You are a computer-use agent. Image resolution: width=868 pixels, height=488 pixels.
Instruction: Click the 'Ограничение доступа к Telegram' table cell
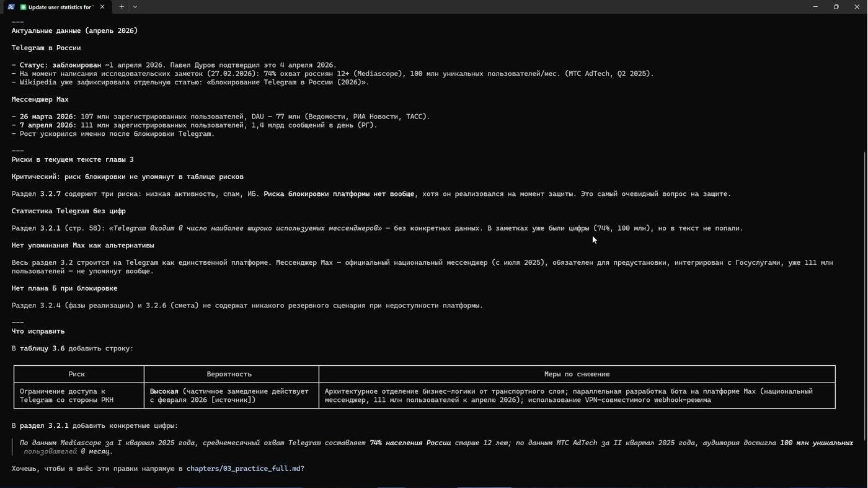(67, 396)
